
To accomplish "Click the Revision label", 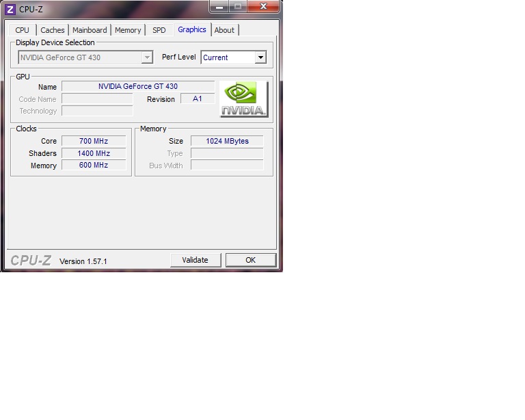I will tap(161, 99).
